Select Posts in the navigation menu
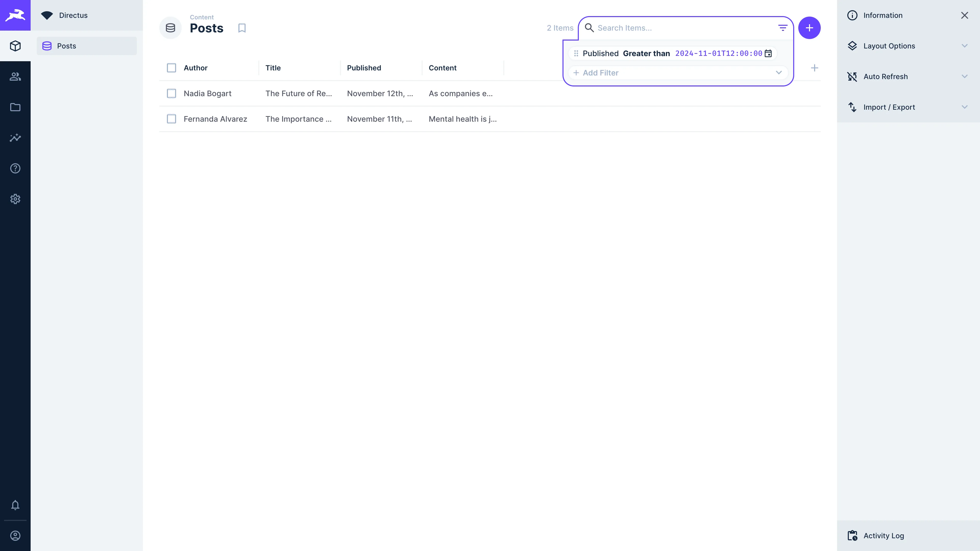980x551 pixels. click(x=67, y=46)
